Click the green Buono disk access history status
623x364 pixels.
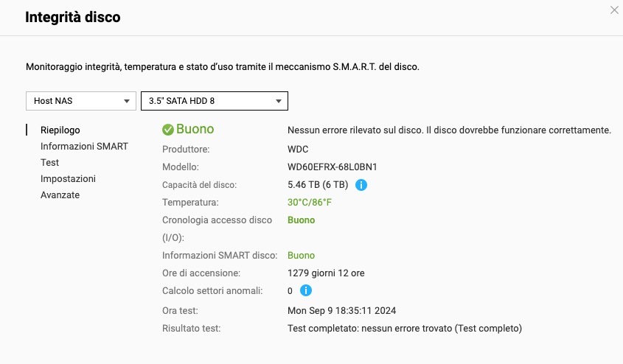pyautogui.click(x=301, y=220)
